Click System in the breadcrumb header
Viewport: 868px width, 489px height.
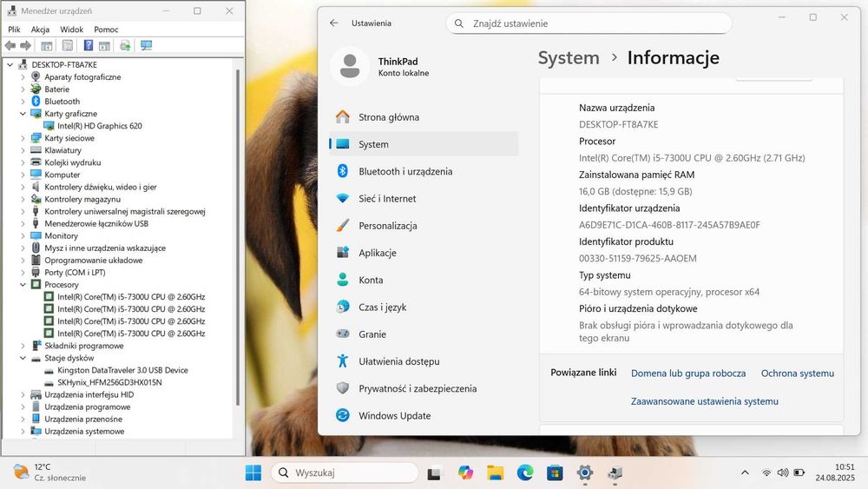[569, 57]
